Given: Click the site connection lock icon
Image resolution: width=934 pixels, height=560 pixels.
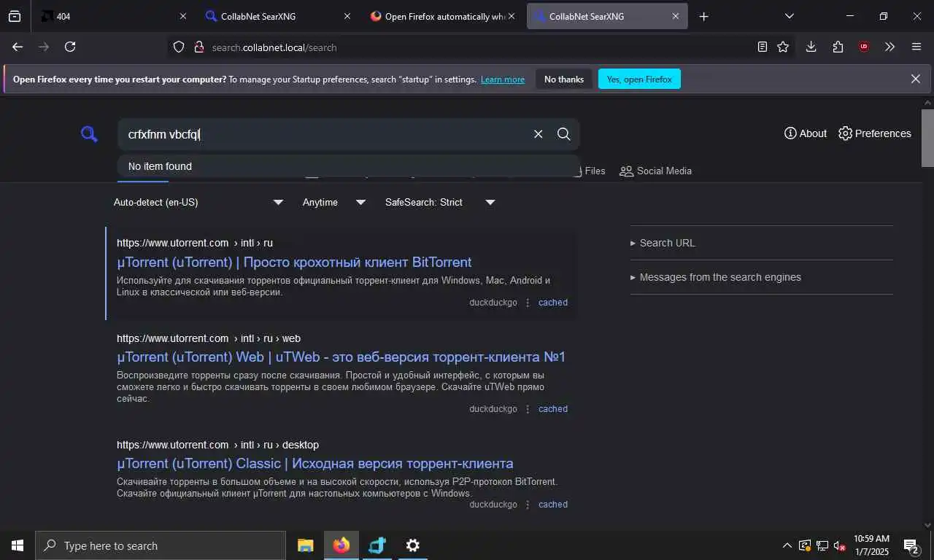Looking at the screenshot, I should tap(198, 47).
